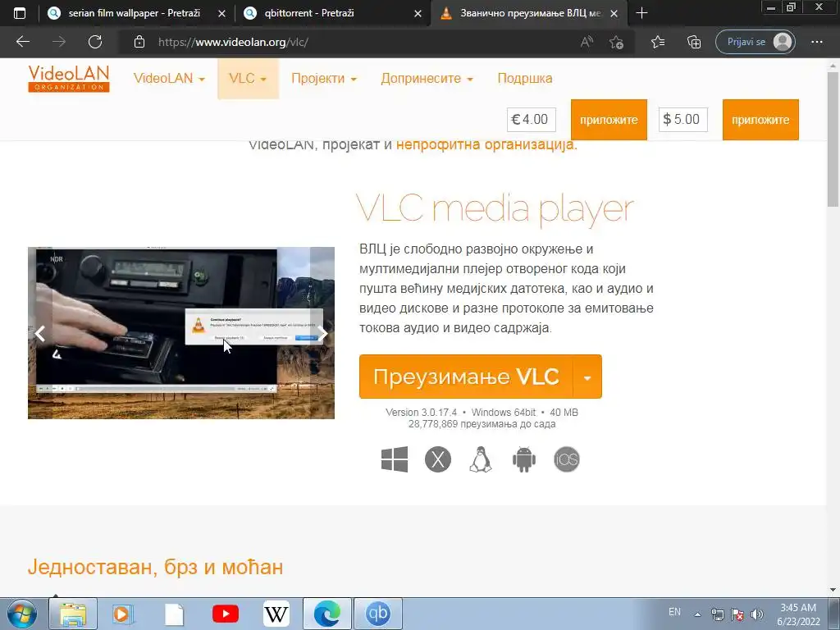The image size is (840, 630).
Task: Click the Преузимање VLC download button
Action: 466,377
